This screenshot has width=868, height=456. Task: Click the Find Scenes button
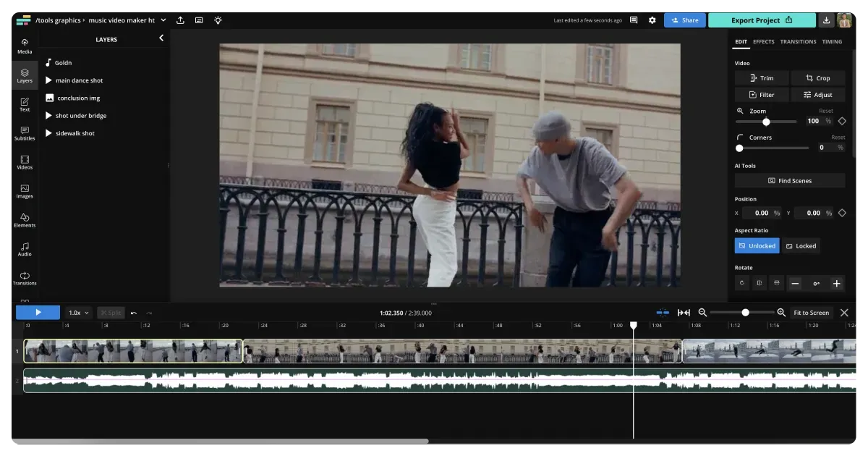789,181
